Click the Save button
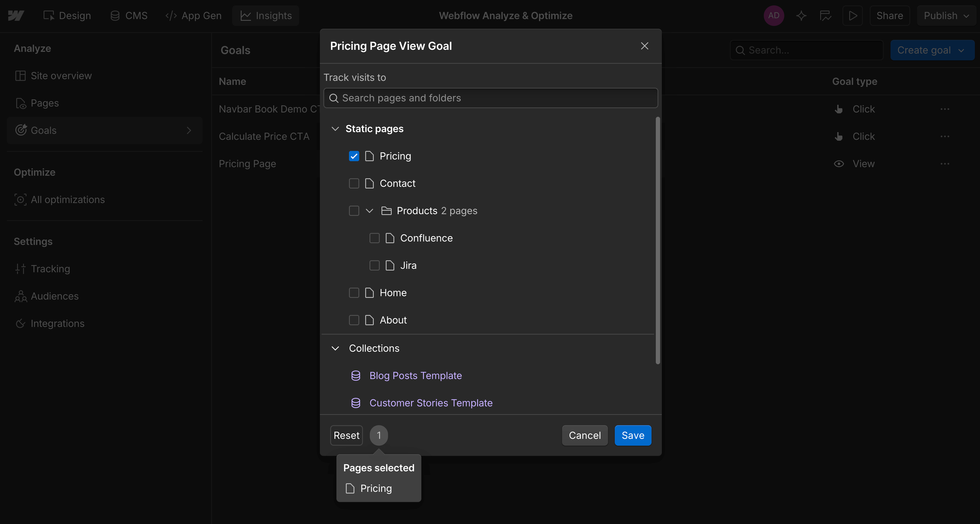 632,435
